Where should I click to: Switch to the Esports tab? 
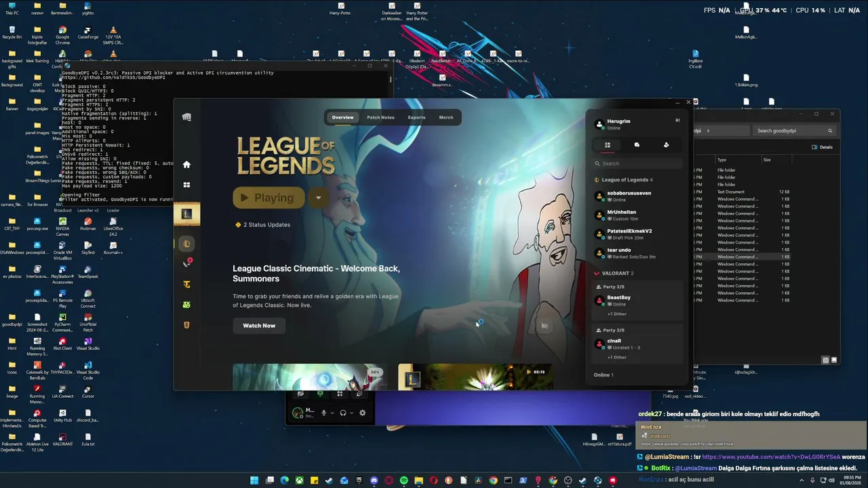click(x=416, y=117)
